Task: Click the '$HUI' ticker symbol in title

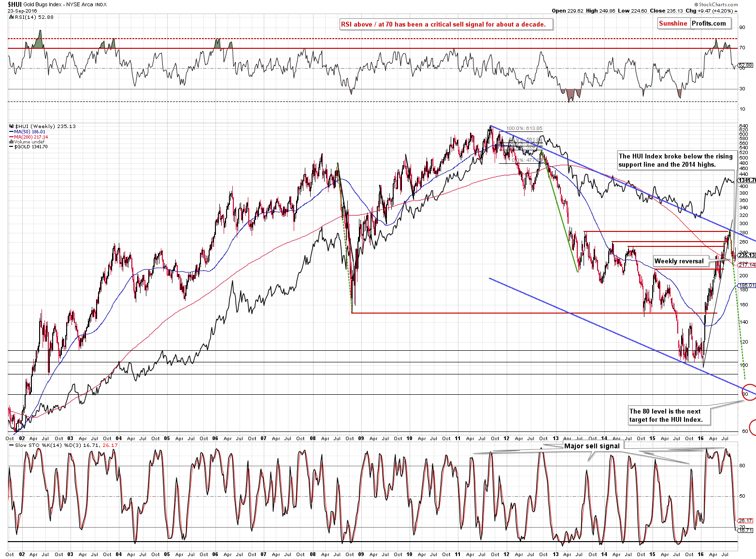Action: tap(14, 4)
